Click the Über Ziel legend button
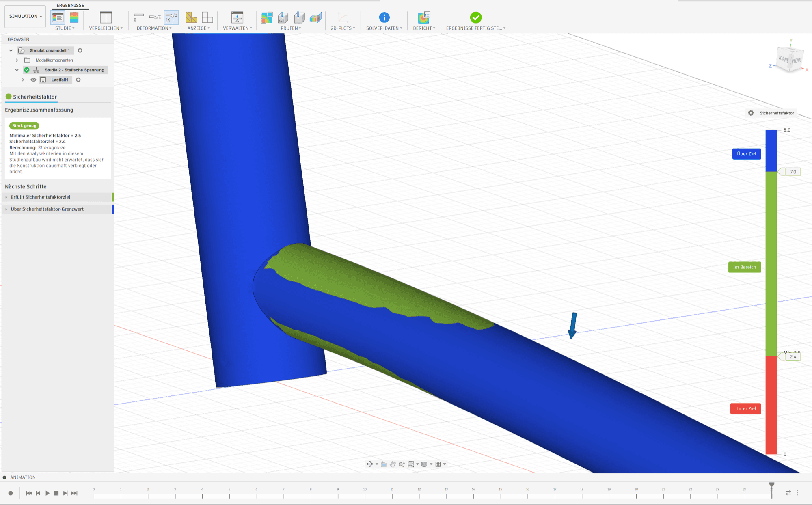Screen dimensions: 812x505 tap(746, 154)
